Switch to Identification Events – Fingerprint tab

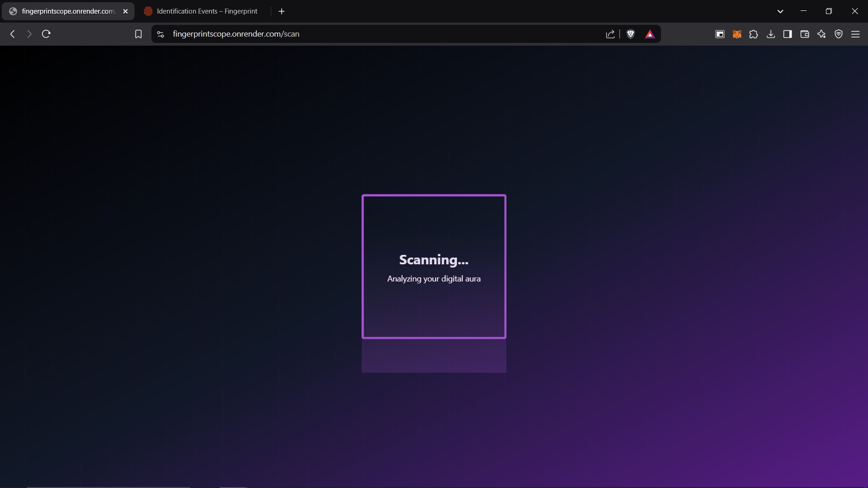click(207, 11)
